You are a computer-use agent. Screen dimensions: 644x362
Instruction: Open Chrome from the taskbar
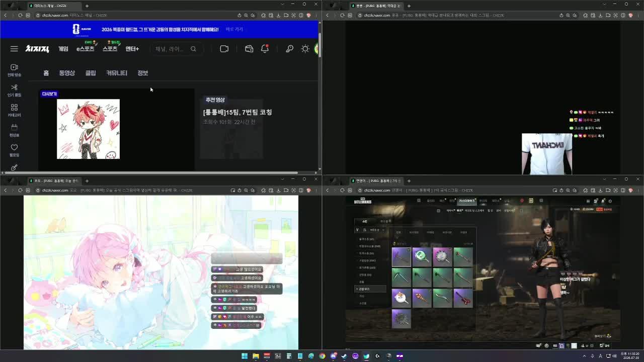(x=322, y=356)
